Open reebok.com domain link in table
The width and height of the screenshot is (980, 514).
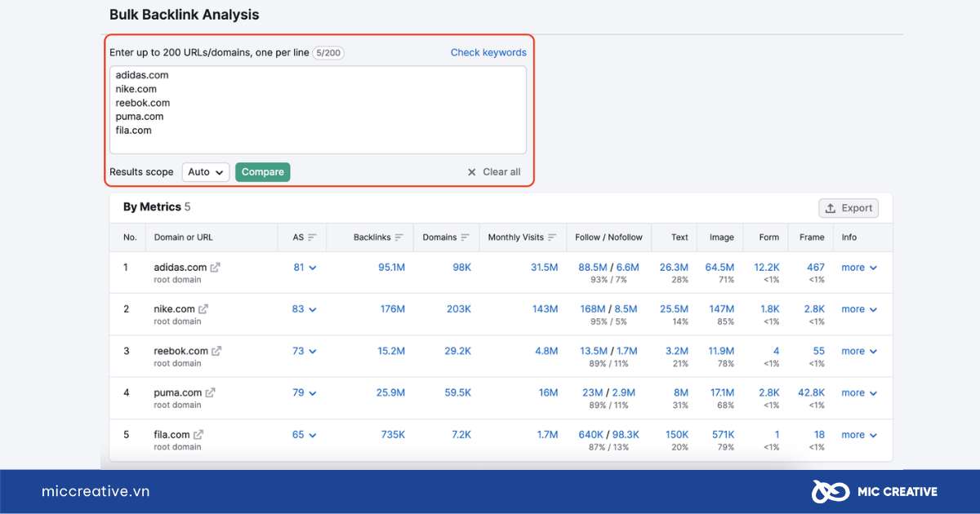181,351
